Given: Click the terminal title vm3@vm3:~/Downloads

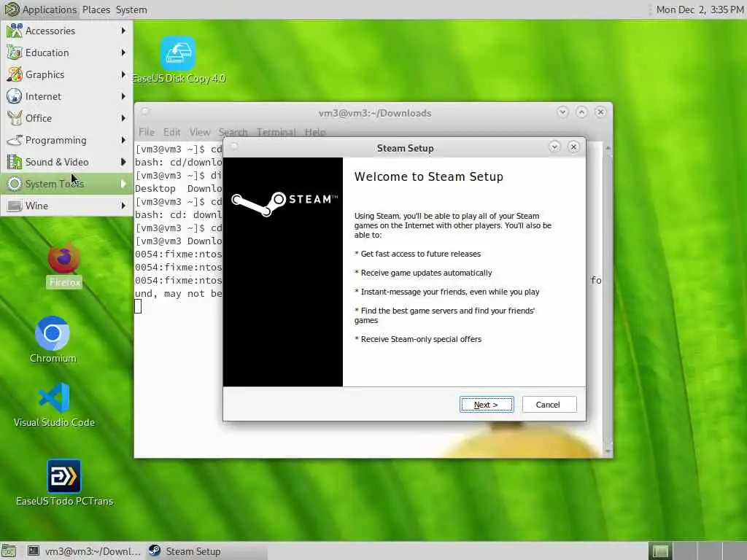Looking at the screenshot, I should click(x=375, y=113).
